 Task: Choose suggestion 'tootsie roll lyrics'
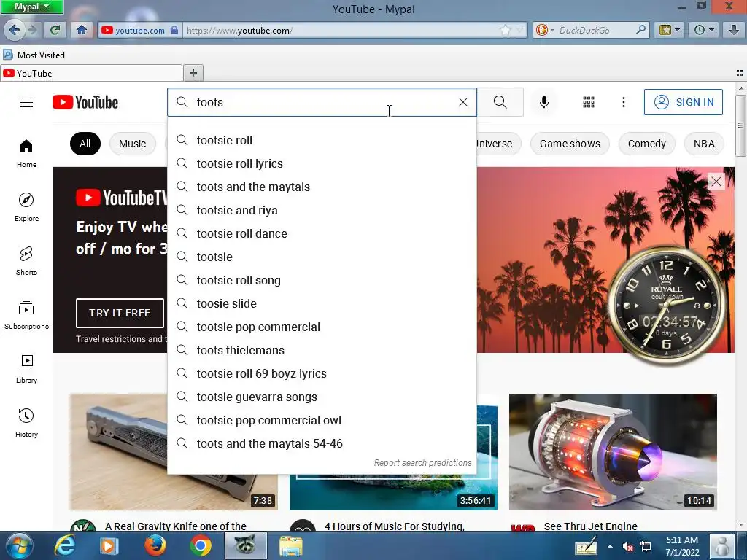pyautogui.click(x=322, y=163)
